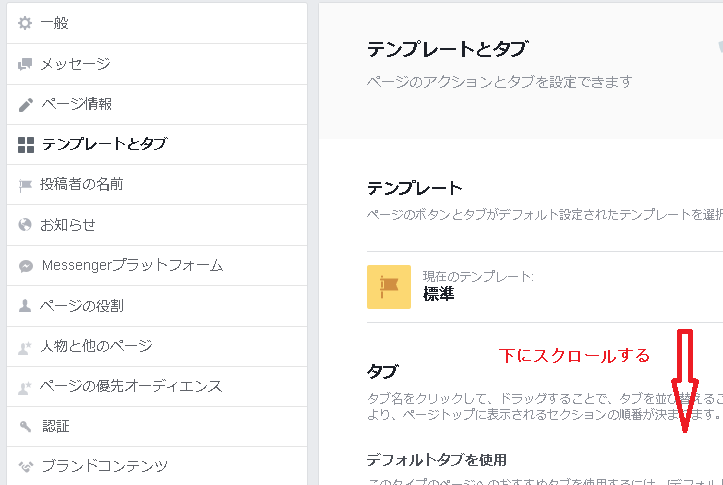Click the Messenger icon beside Messengerプラットフォーム
This screenshot has height=485, width=723.
[x=26, y=266]
